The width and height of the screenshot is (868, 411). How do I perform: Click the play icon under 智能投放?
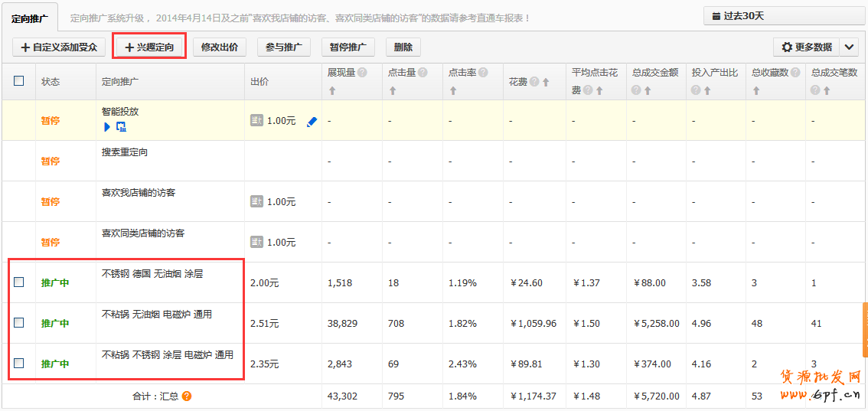[x=107, y=126]
